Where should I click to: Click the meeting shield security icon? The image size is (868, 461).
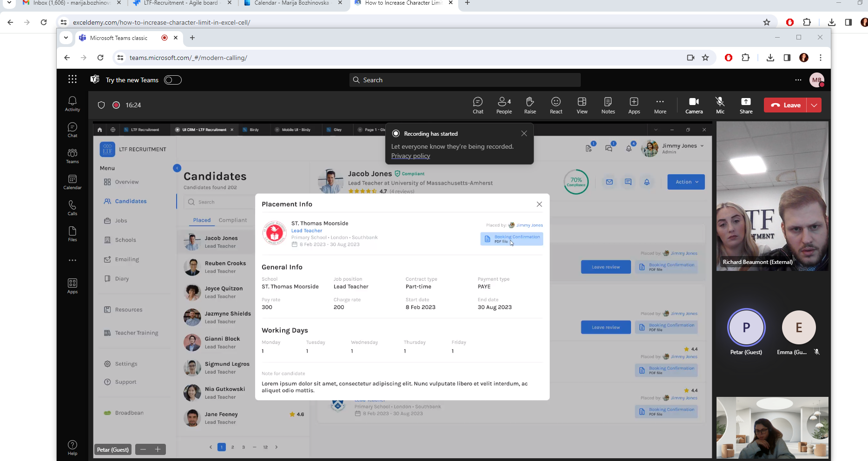[101, 105]
